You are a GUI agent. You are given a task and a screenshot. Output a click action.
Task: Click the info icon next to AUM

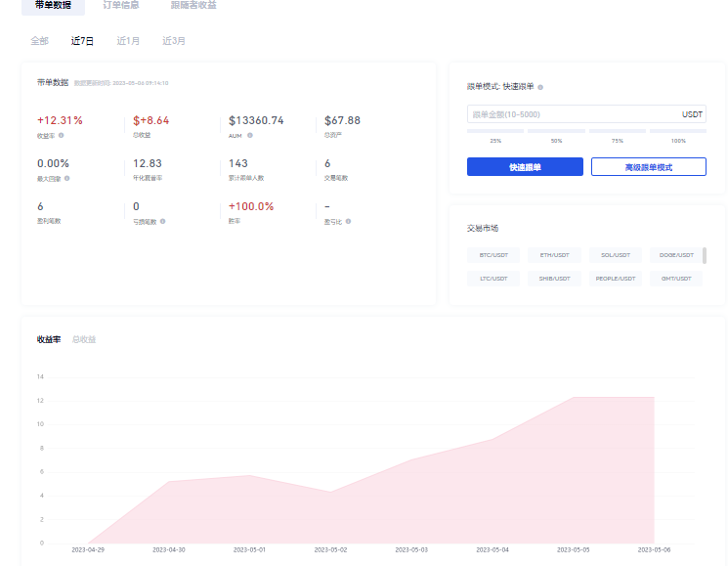250,136
